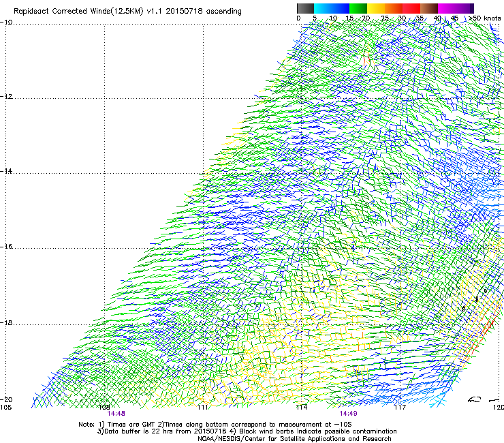Click the -16 latitude axis label
The height and width of the screenshot is (443, 504).
coord(6,247)
